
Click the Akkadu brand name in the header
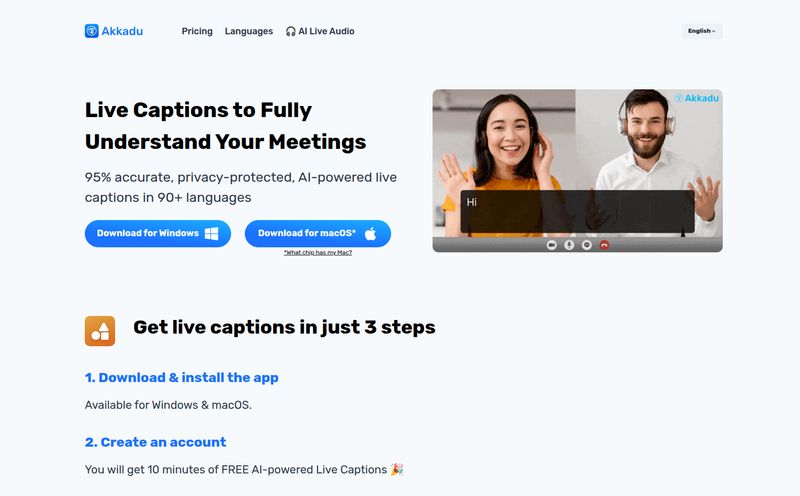point(122,31)
